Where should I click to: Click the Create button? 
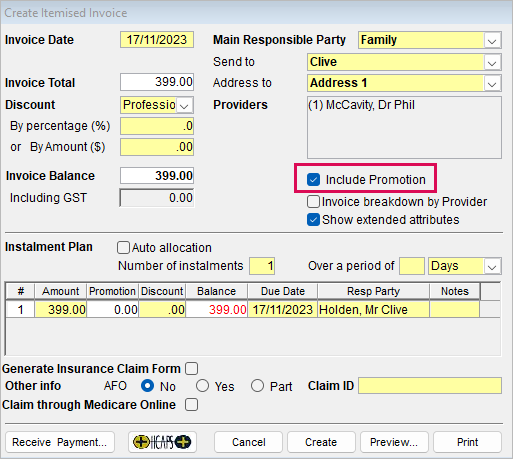point(321,442)
